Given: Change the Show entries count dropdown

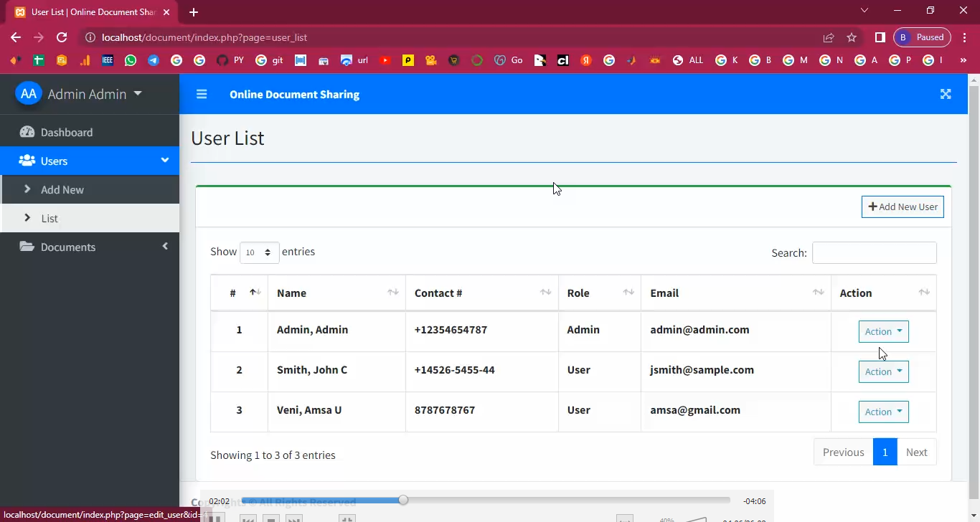Looking at the screenshot, I should pyautogui.click(x=259, y=252).
